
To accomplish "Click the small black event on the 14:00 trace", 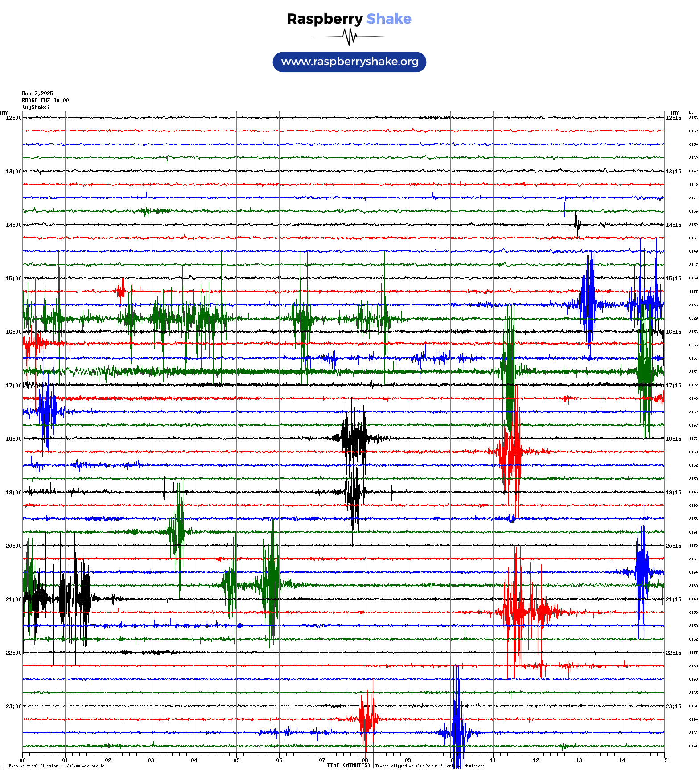I will tap(577, 224).
